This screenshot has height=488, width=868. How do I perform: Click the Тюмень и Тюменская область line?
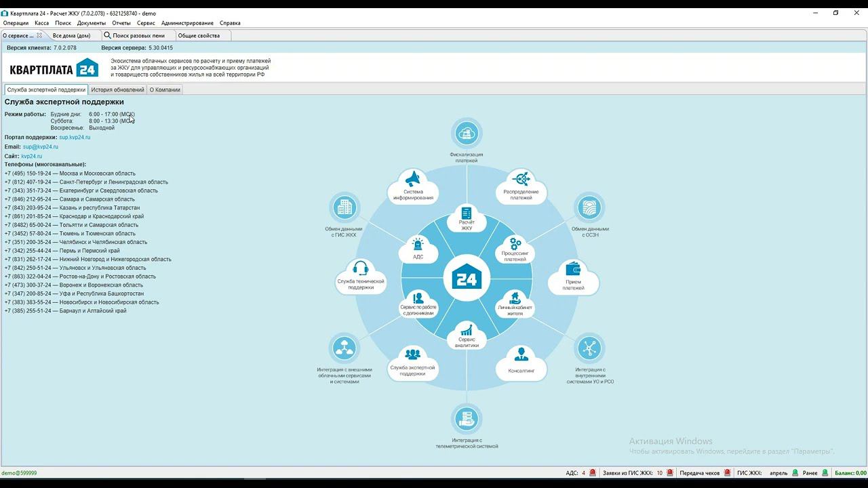click(x=70, y=234)
